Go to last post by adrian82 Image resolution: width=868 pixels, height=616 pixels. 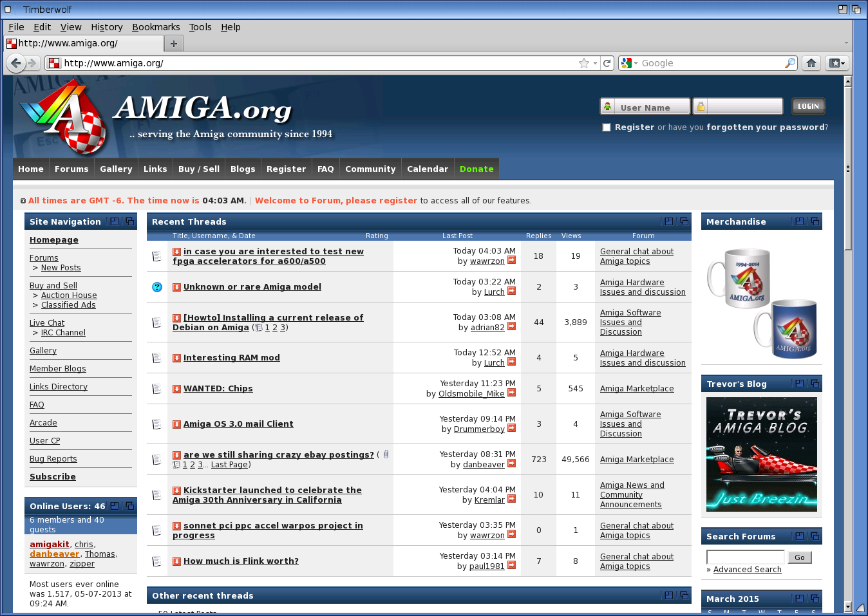click(x=511, y=326)
